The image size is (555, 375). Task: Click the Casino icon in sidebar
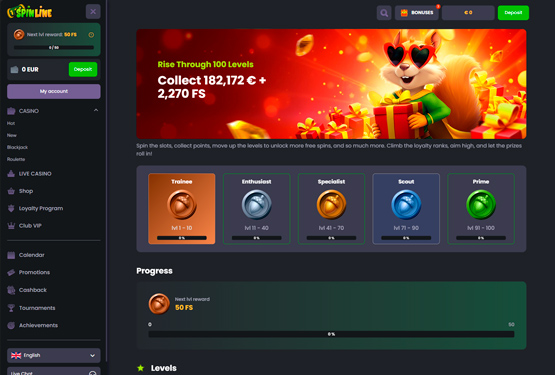[x=11, y=111]
